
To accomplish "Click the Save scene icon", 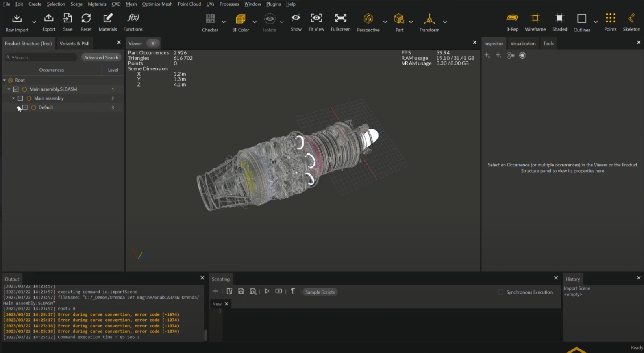I will pos(67,18).
